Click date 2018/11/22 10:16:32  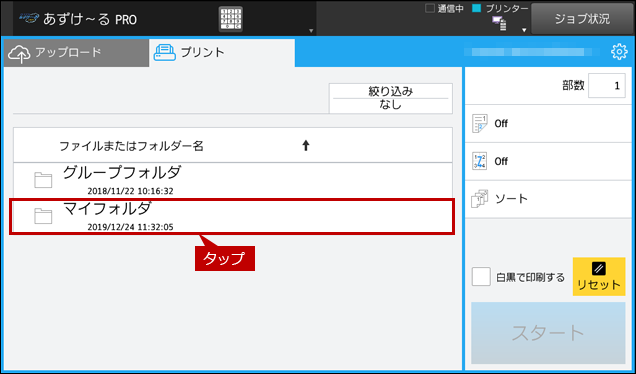(130, 191)
